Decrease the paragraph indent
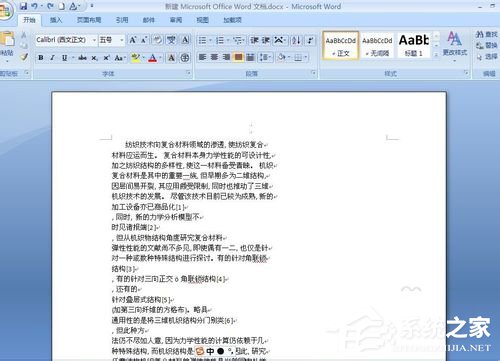Viewport: 500px width, 361px height. pos(255,40)
